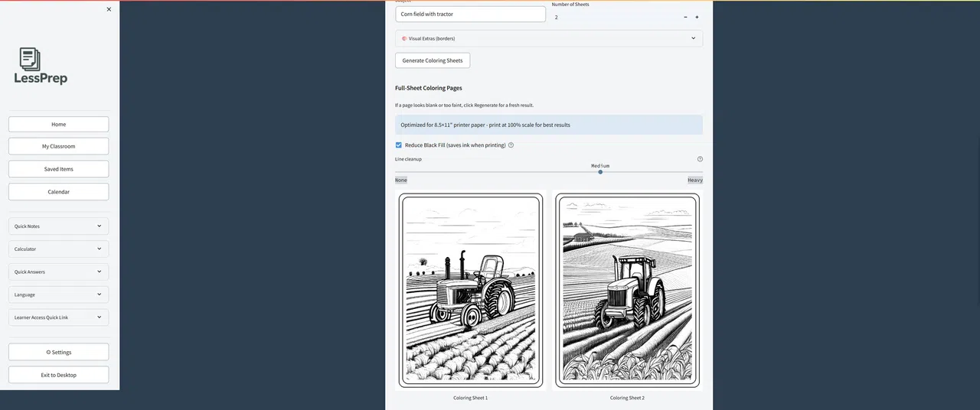Decrease number of sheets with minus

[x=685, y=17]
